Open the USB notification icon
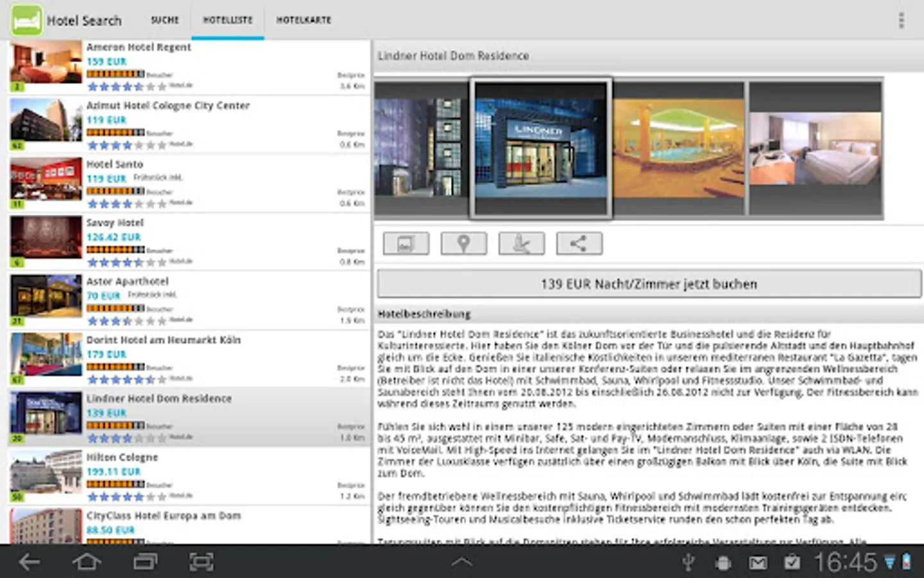The height and width of the screenshot is (578, 924). click(689, 563)
